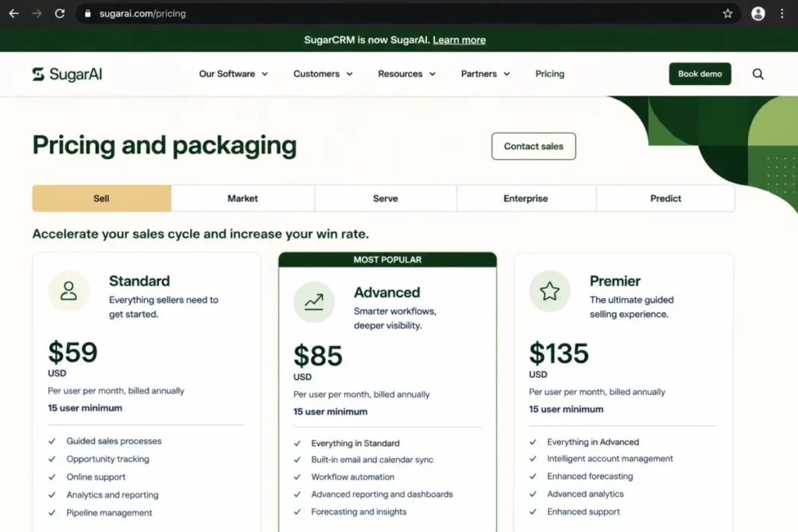The image size is (798, 532).
Task: Click checkmark beside Built-in email and calendar sync
Action: 297,460
